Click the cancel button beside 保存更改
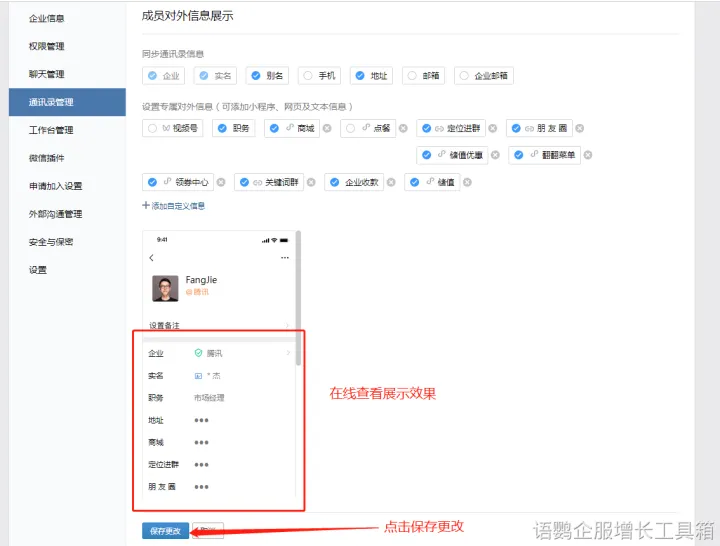 (207, 531)
